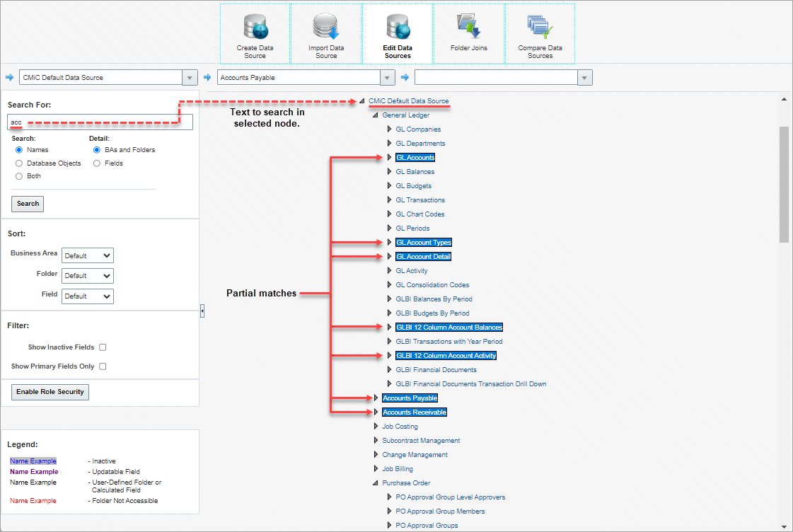Collapse the General Ledger node

[x=375, y=115]
